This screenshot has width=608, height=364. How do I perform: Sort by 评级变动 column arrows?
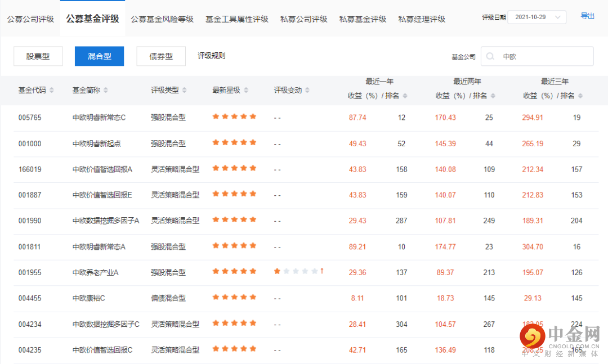pyautogui.click(x=307, y=91)
